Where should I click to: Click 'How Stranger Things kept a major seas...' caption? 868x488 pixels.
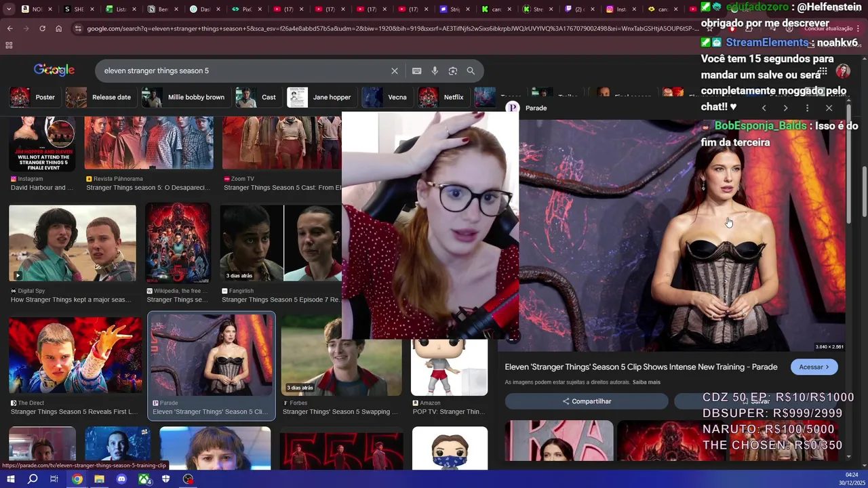71,300
